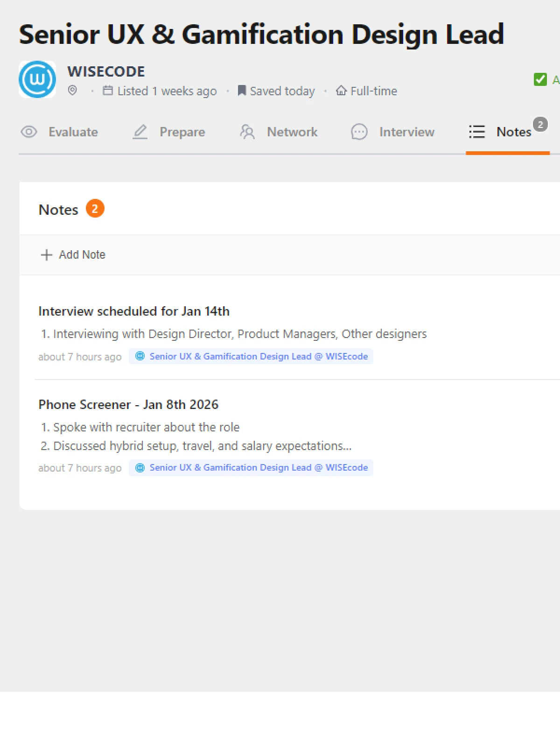Click the people icon on the Network tab
Image resolution: width=560 pixels, height=747 pixels.
[x=247, y=132]
